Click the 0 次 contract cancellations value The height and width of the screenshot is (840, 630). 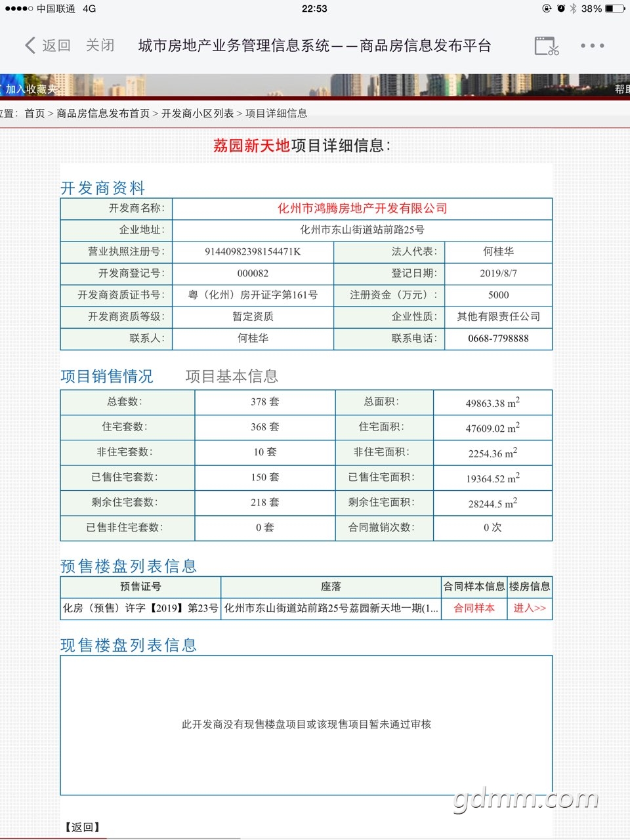pos(493,528)
